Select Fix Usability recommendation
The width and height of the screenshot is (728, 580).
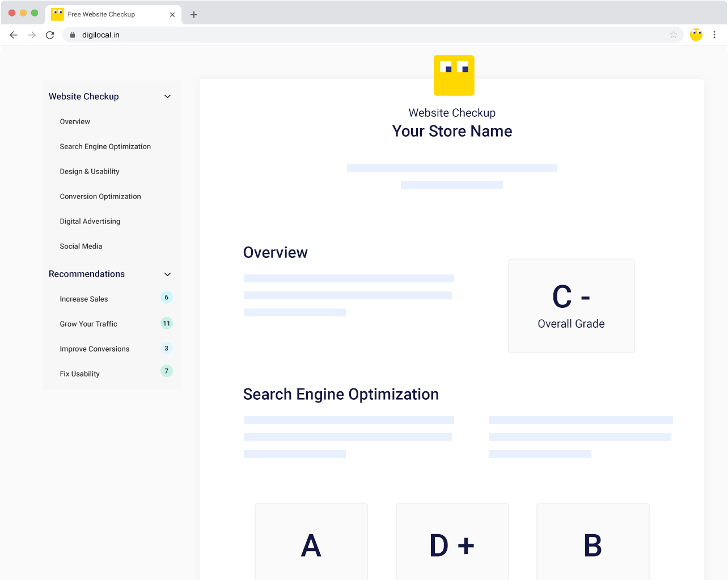(80, 374)
